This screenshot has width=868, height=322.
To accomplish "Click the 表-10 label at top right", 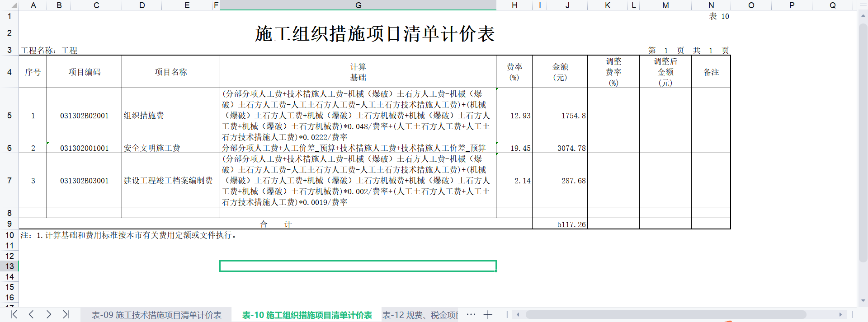I will pyautogui.click(x=719, y=16).
